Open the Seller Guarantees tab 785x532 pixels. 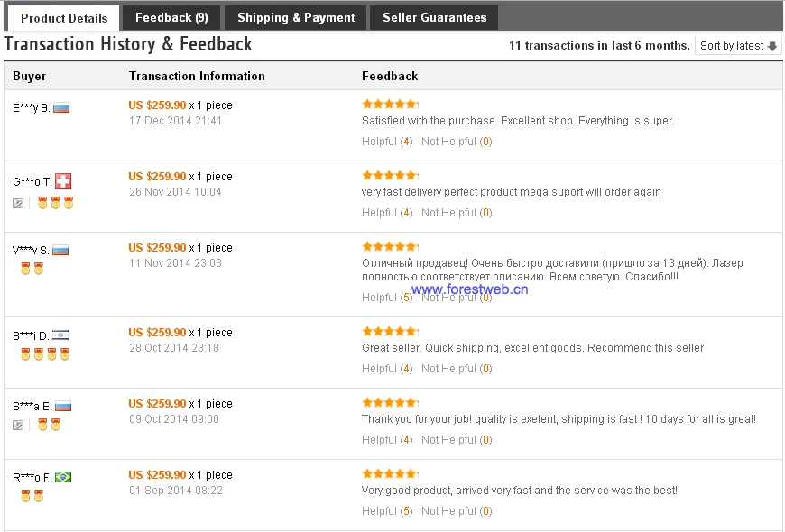coord(434,17)
